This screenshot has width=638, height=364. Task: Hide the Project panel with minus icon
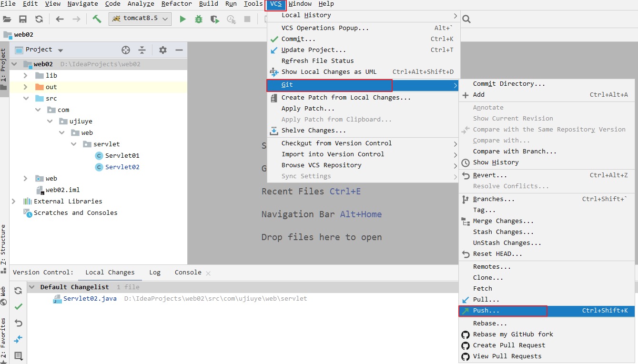click(179, 50)
